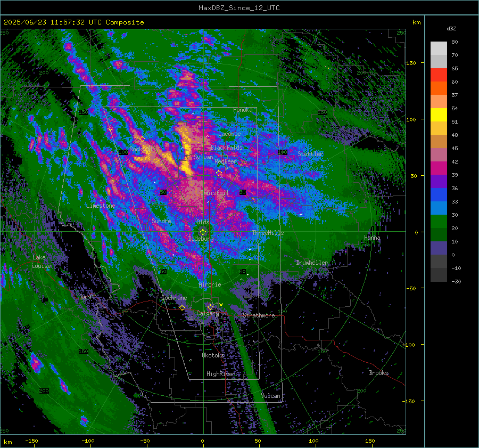Image resolution: width=479 pixels, height=448 pixels.
Task: Click the light gray 70-80 dBZ legend swatch
Action: (x=439, y=48)
